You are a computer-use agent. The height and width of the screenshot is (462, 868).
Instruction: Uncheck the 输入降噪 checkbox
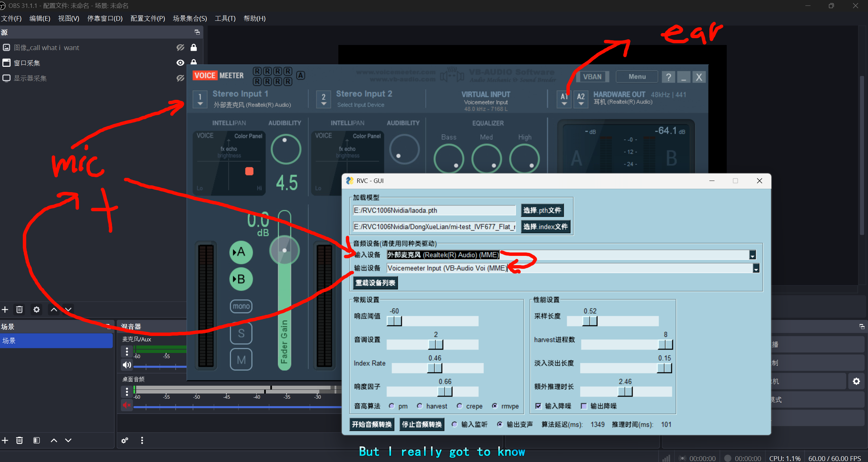point(538,406)
